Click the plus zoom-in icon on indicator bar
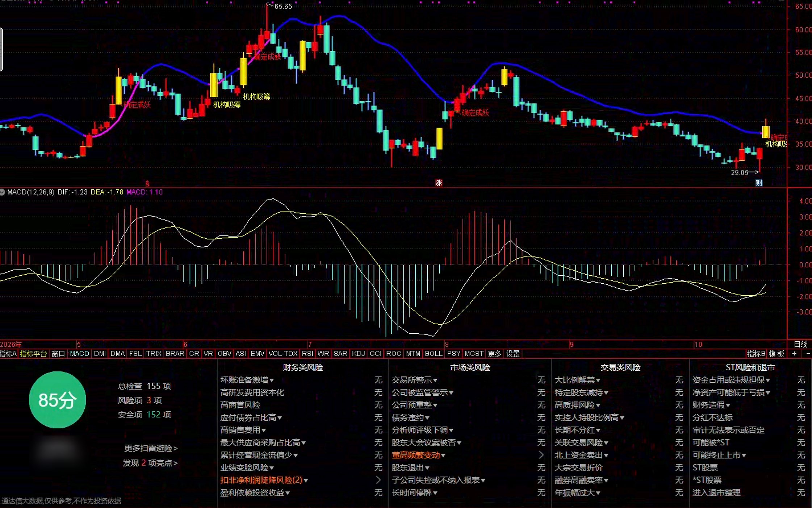812x508 pixels. 794,354
